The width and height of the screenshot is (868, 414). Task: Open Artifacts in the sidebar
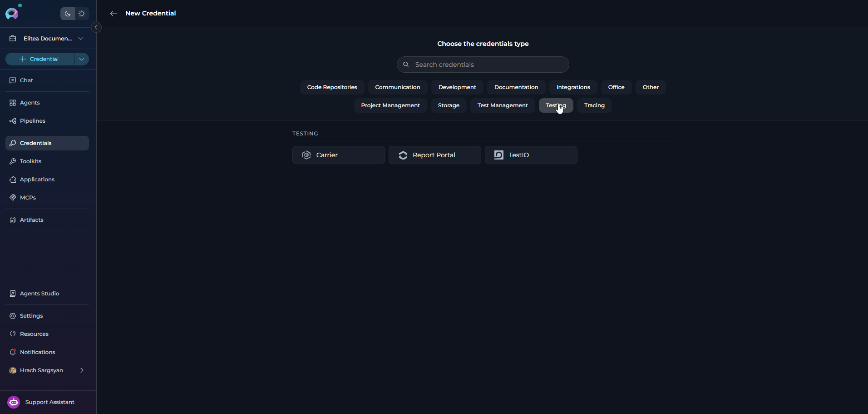(47, 220)
